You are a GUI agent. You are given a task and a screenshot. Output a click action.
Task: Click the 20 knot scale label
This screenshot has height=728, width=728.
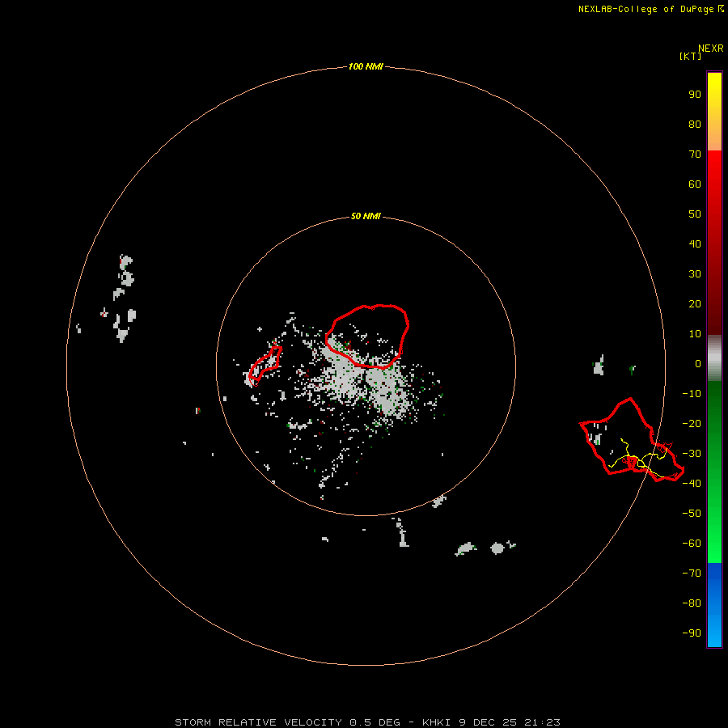click(695, 303)
